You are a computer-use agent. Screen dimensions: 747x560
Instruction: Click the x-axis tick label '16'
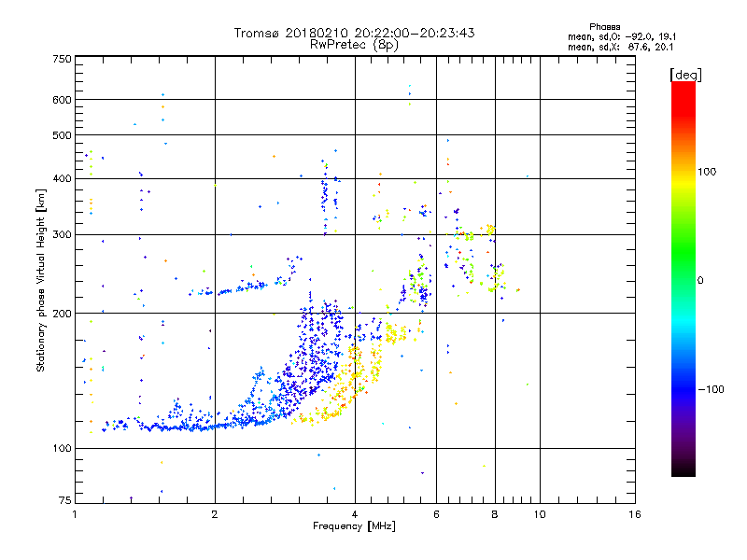pos(635,514)
